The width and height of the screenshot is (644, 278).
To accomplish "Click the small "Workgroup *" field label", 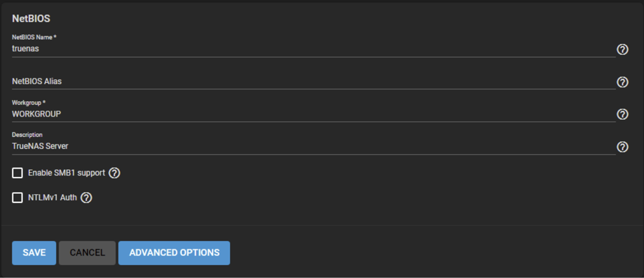I will click(27, 103).
